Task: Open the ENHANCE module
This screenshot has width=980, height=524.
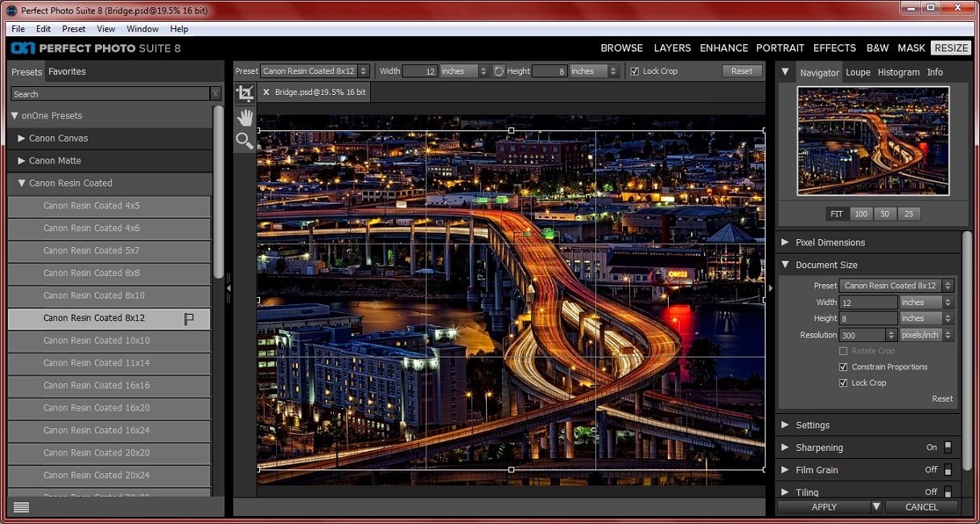Action: pos(723,47)
